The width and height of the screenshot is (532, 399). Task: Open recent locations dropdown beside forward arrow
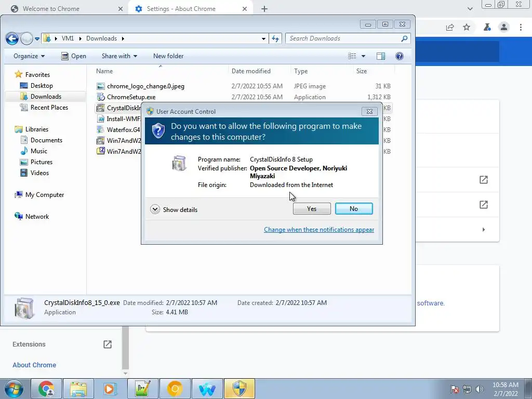[37, 38]
